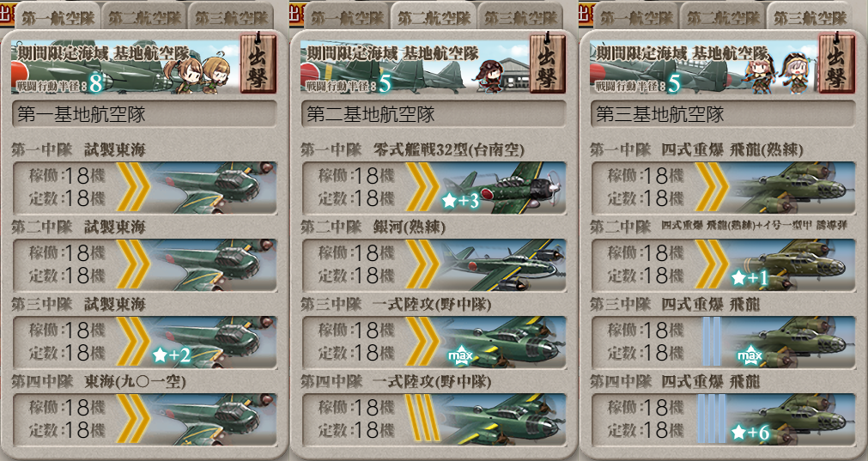The image size is (868, 461).
Task: Click the 第一基地航空隊 name field
Action: coord(144,114)
